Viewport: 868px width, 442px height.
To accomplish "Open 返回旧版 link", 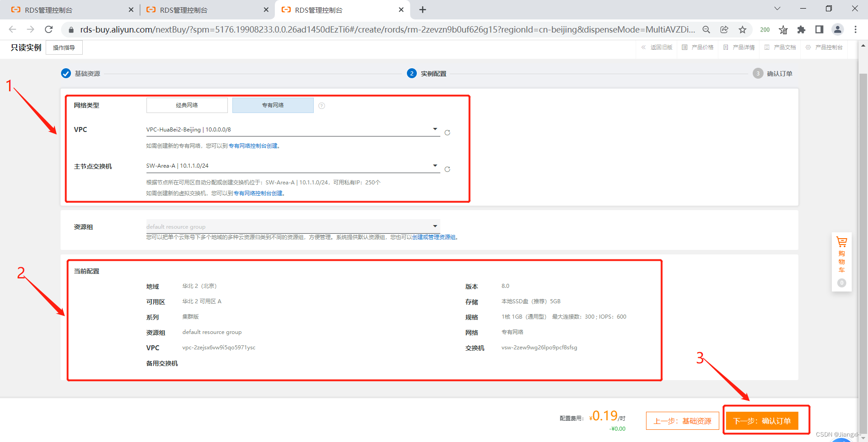I will (657, 47).
